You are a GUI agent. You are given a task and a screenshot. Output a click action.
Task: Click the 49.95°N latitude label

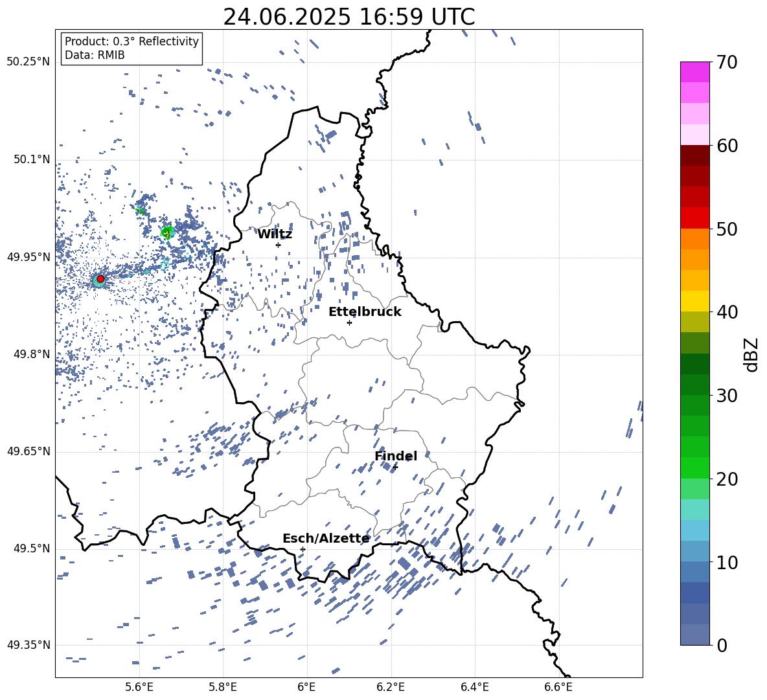(x=29, y=256)
